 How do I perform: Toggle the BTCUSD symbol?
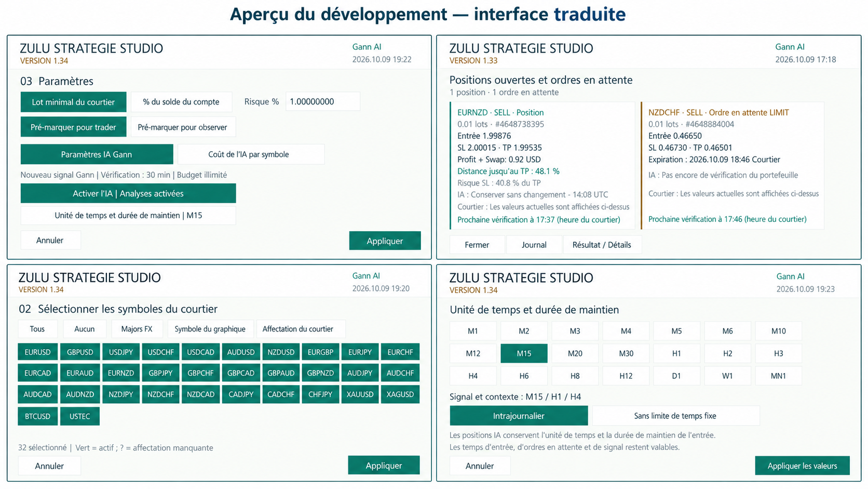coord(37,416)
